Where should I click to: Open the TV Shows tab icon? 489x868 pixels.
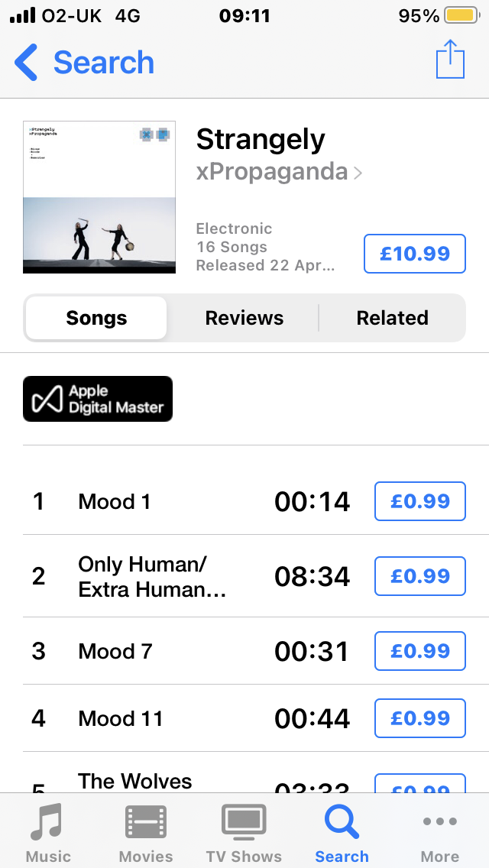(244, 821)
